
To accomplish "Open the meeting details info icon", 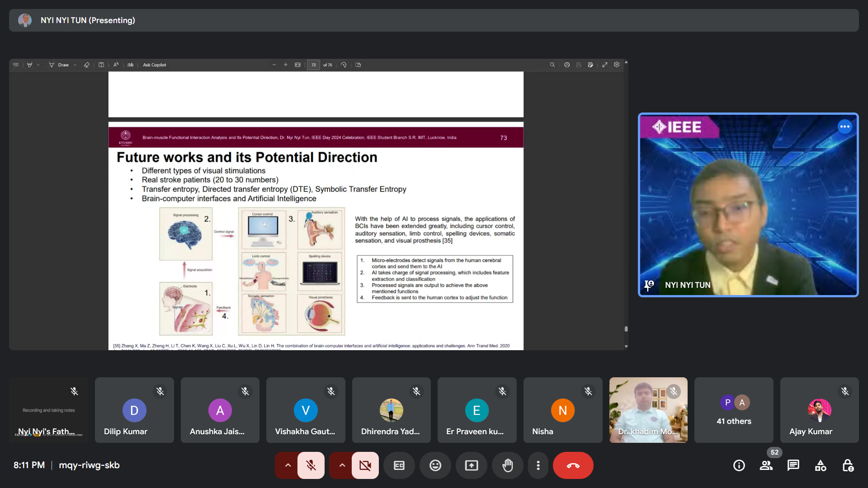I will pos(739,465).
